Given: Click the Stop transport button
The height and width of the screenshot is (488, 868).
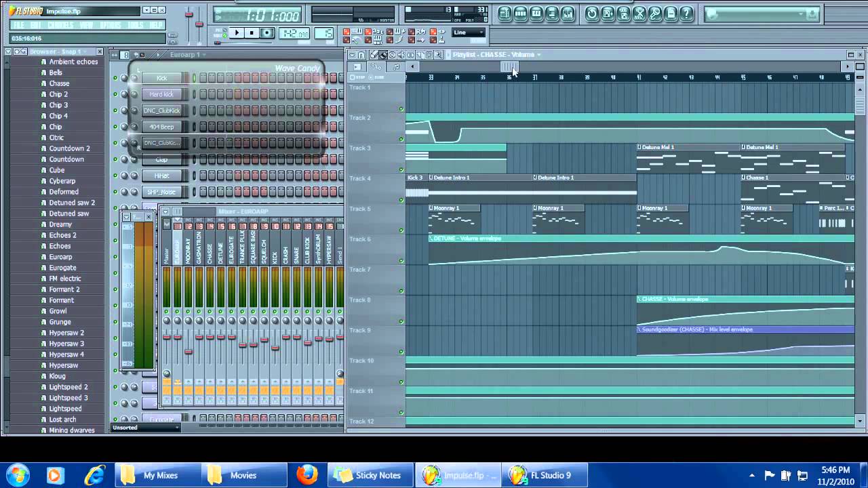Looking at the screenshot, I should (x=252, y=33).
